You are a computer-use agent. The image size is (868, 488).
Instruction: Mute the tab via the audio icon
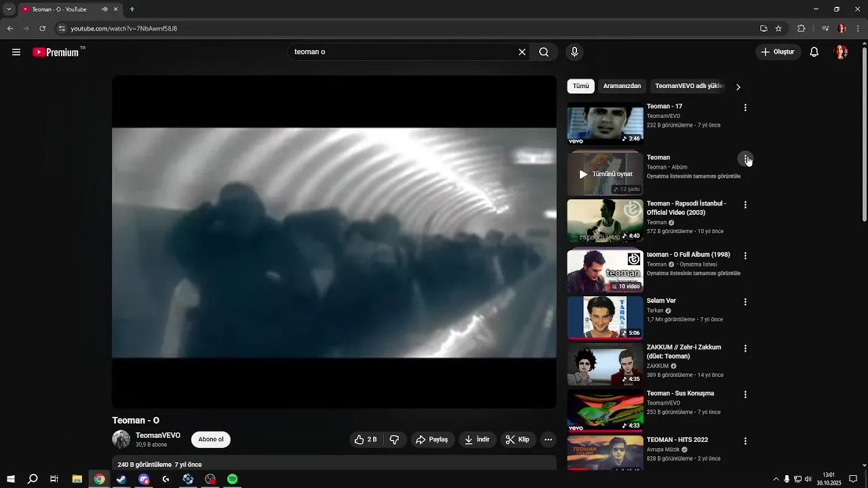point(104,9)
